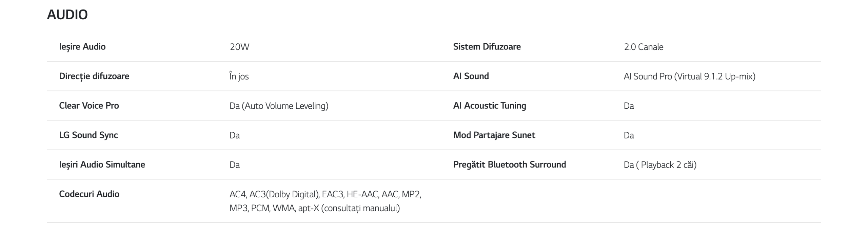Select the Clear Voice Pro label
868x240 pixels.
tap(89, 106)
